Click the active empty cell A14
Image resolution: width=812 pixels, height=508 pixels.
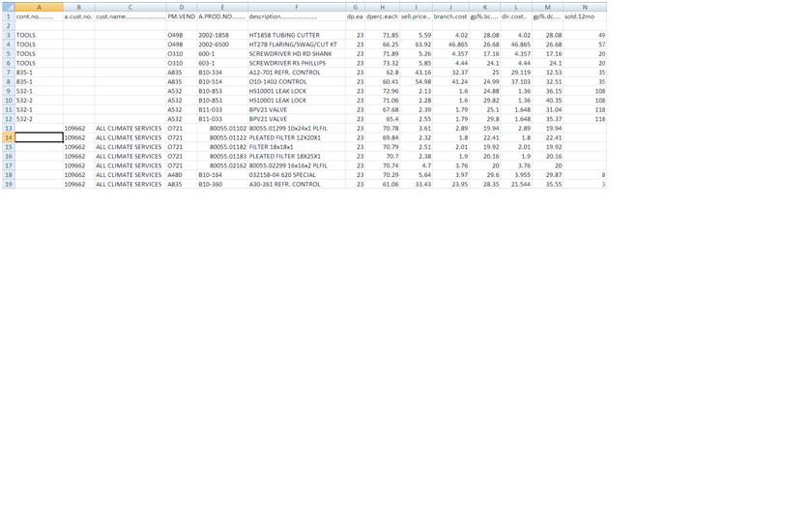pos(40,137)
